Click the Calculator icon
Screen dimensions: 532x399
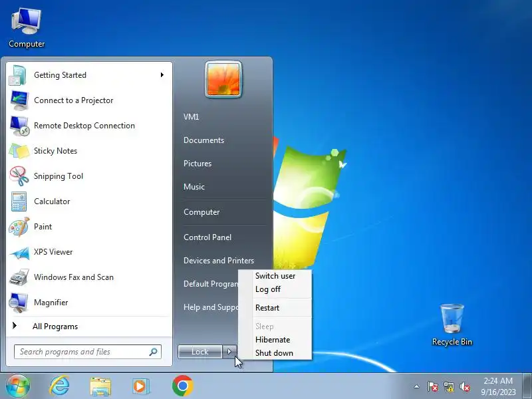pyautogui.click(x=19, y=201)
